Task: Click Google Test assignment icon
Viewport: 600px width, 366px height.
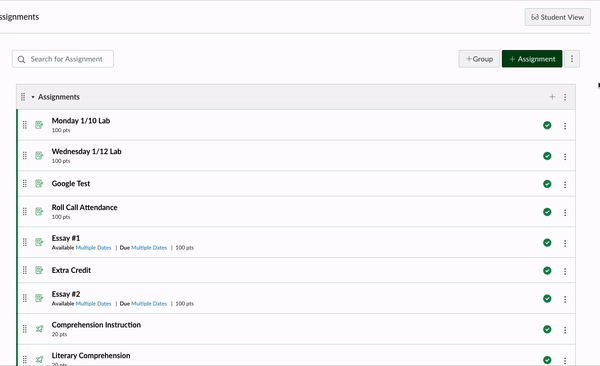Action: (x=39, y=183)
